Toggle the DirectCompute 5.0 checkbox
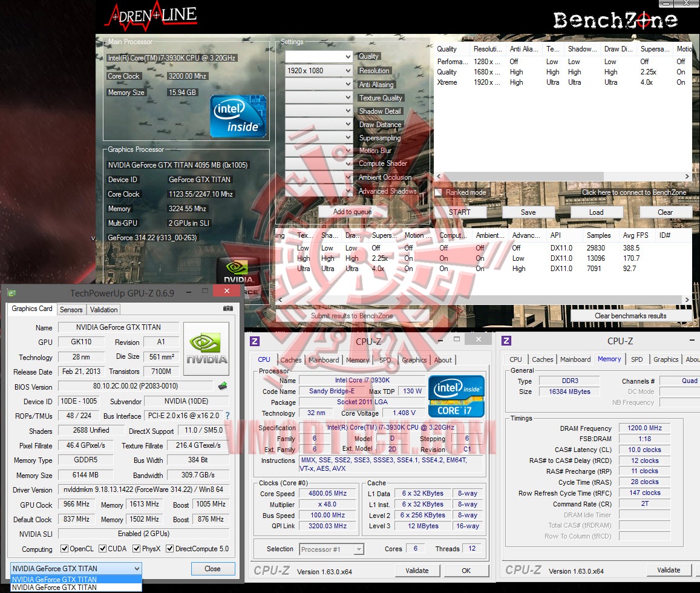Image resolution: width=700 pixels, height=593 pixels. point(169,548)
